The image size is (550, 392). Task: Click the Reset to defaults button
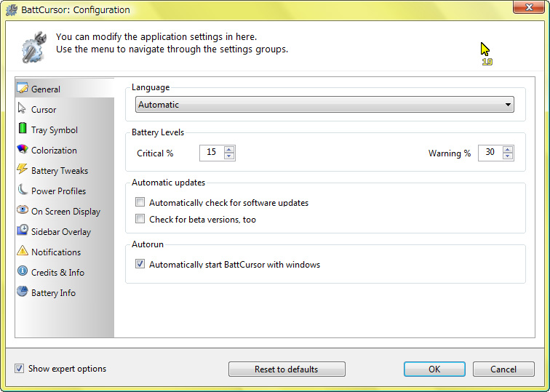(287, 369)
